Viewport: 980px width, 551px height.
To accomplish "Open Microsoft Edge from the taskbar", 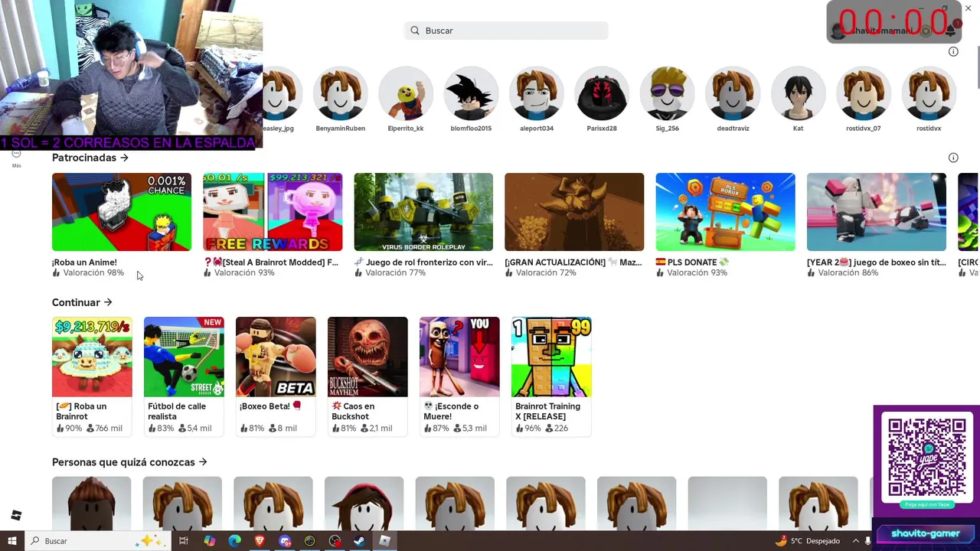I will 234,541.
